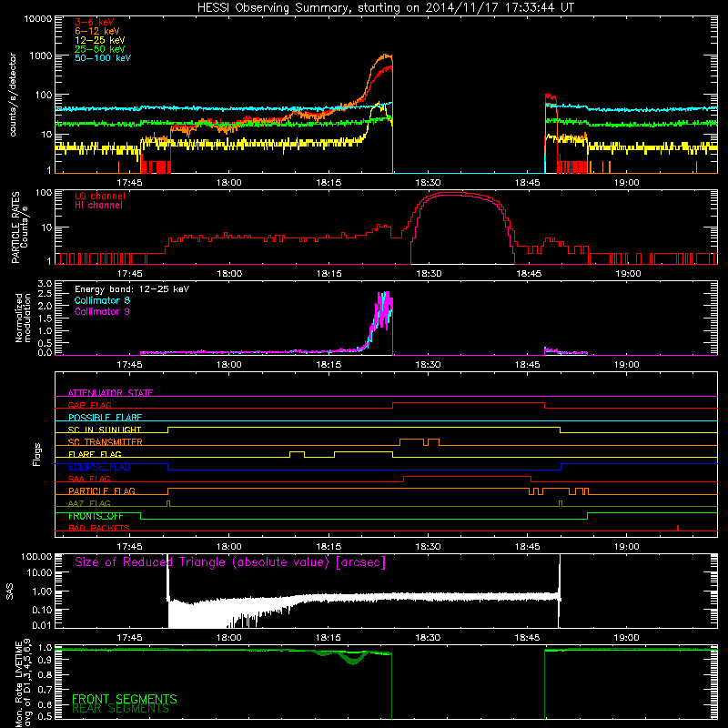Click the HESSI Observing Summary title text

click(385, 8)
